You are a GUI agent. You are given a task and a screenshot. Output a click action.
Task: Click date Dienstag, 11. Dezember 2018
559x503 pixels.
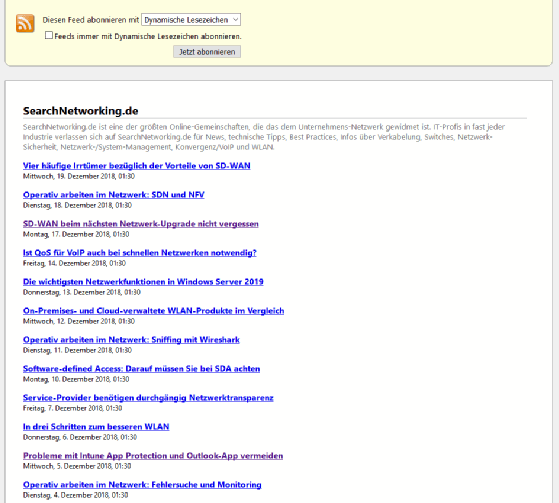(x=77, y=350)
